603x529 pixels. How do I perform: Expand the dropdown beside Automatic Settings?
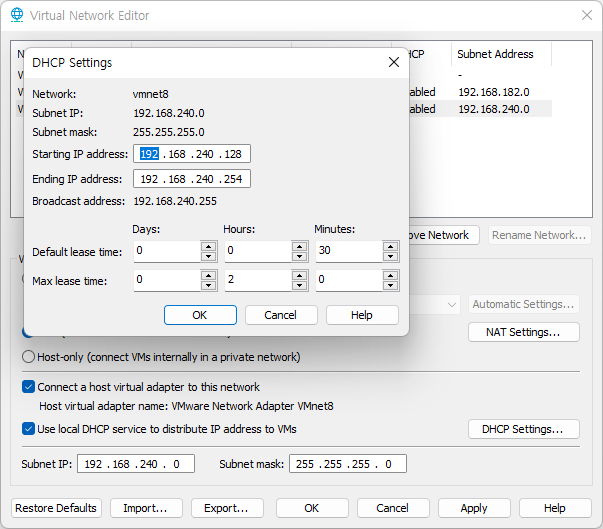452,305
